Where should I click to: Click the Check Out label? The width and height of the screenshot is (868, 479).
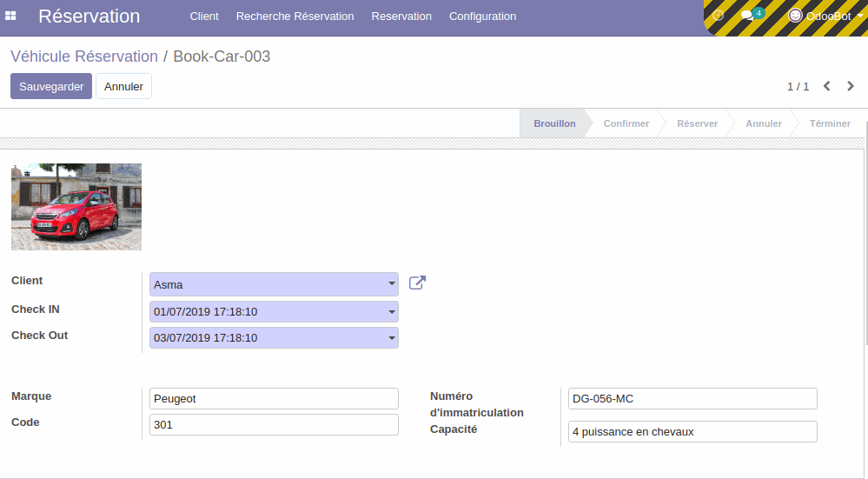[39, 336]
